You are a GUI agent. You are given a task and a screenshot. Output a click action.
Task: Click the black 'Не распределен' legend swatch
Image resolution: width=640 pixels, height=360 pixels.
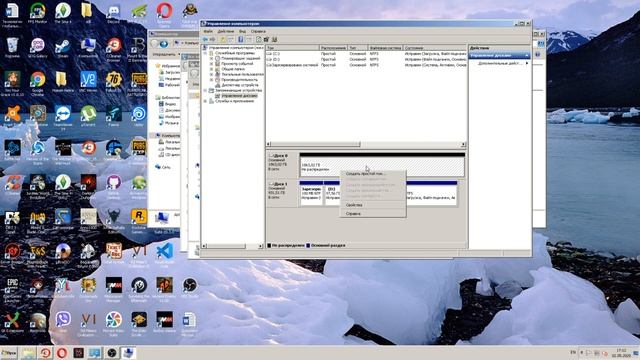[x=269, y=245]
